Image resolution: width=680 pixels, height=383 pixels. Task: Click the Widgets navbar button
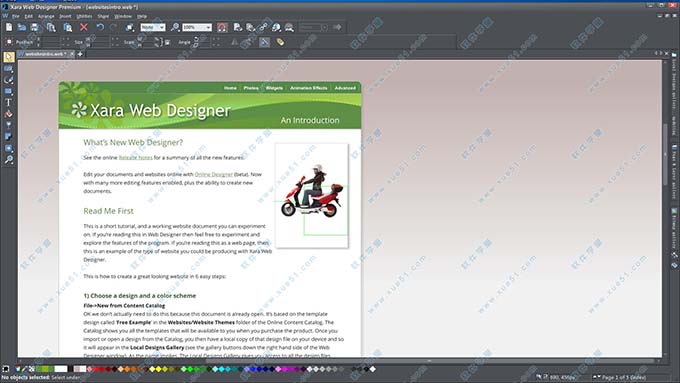(x=274, y=88)
